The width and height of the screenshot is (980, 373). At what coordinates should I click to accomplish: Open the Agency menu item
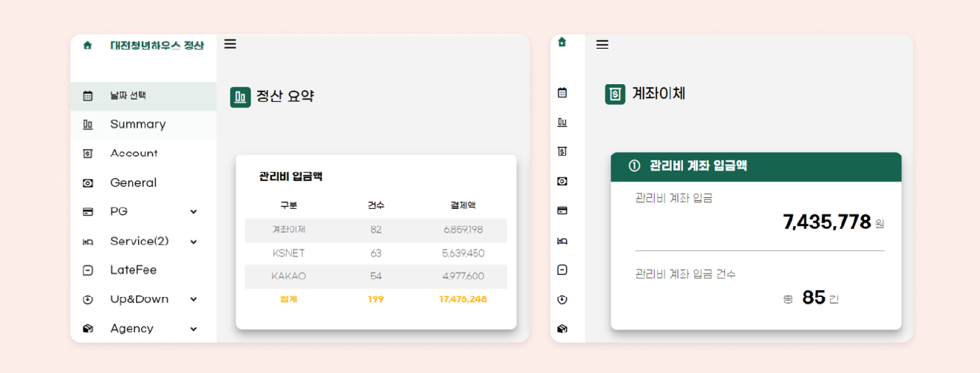click(143, 329)
